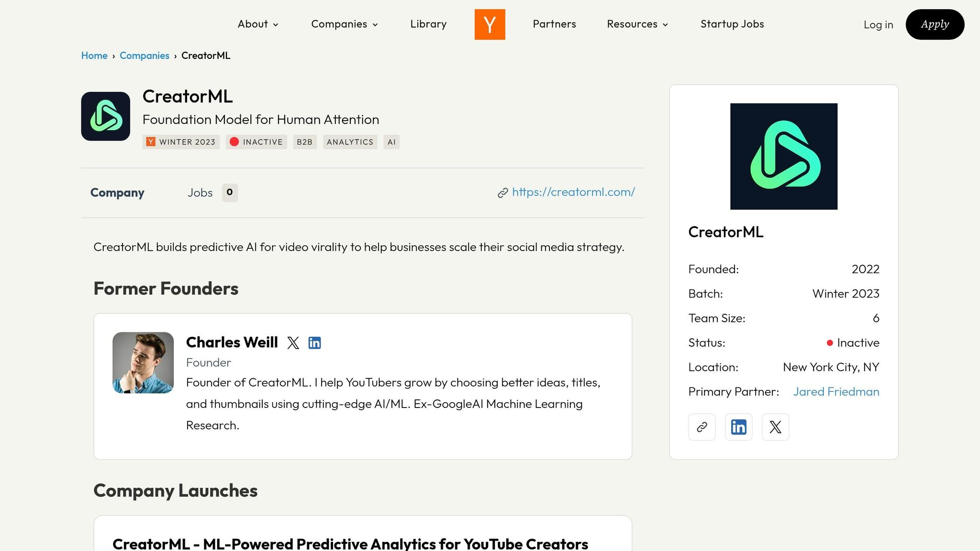Click the main CreatorML page title

point(188,97)
